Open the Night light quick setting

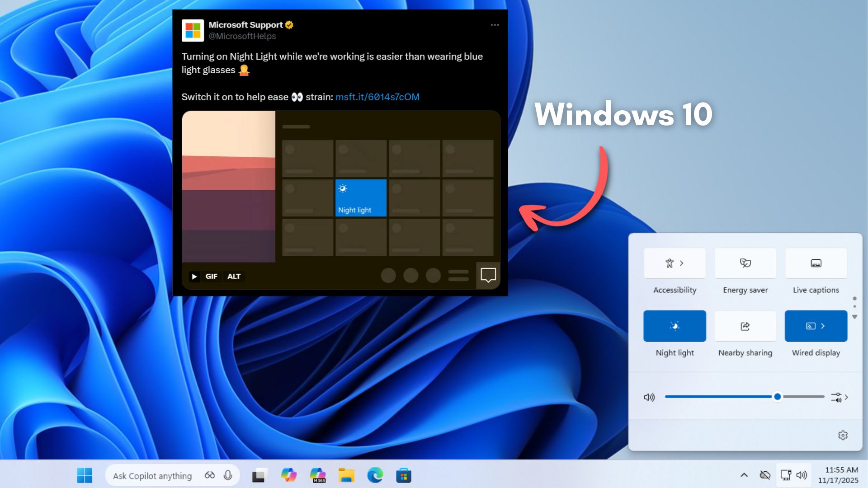pyautogui.click(x=674, y=326)
